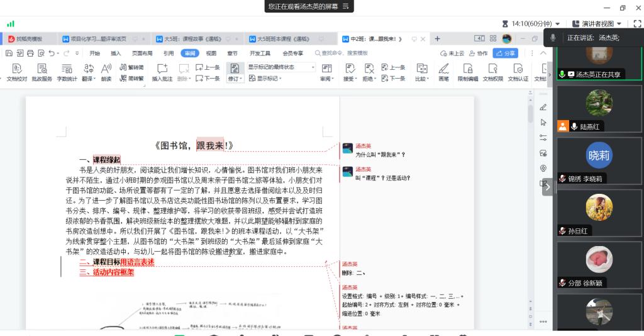Image resolution: width=644 pixels, height=336 pixels.
Task: Click the Undo arrow icon
Action: 52,53
